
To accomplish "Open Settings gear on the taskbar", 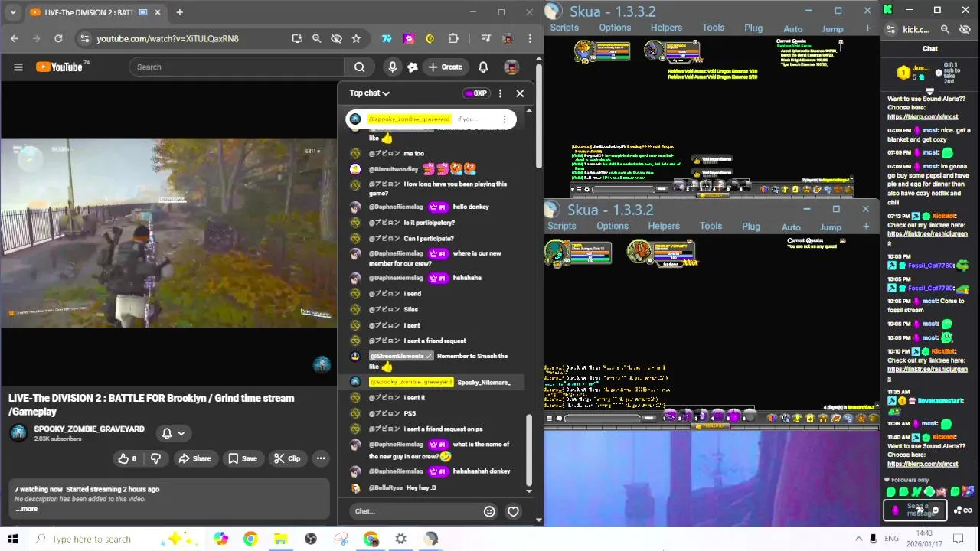I will click(400, 539).
